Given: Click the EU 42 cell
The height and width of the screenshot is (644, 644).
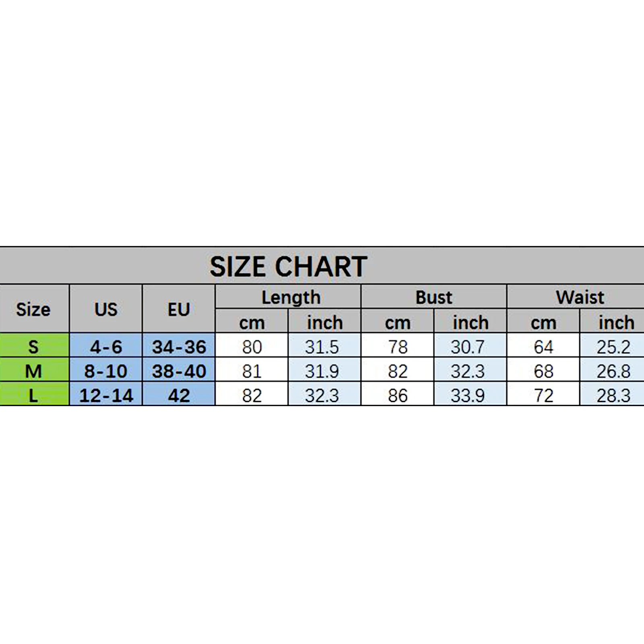Looking at the screenshot, I should 179,395.
